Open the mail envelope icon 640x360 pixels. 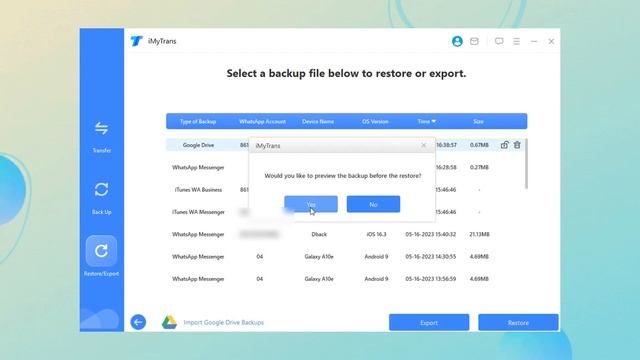point(474,41)
